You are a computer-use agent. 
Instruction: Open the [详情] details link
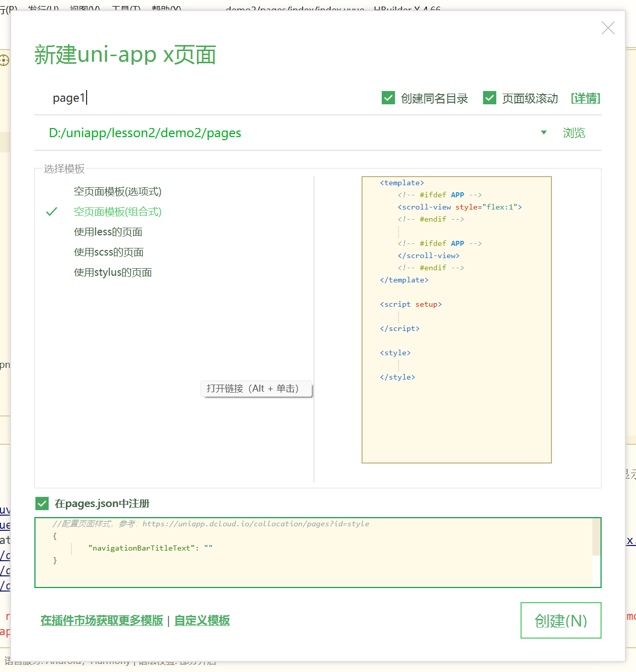coord(585,98)
